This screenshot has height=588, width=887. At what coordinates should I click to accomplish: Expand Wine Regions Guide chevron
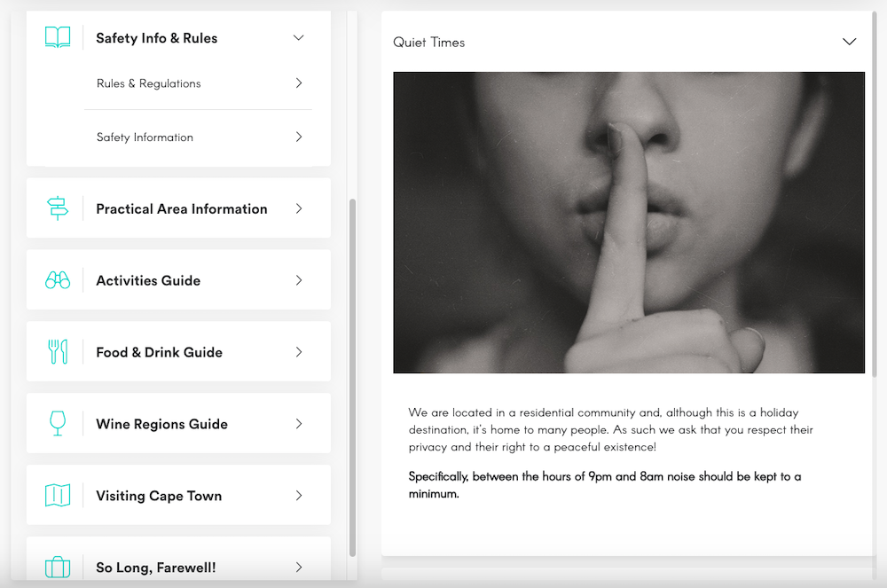299,424
